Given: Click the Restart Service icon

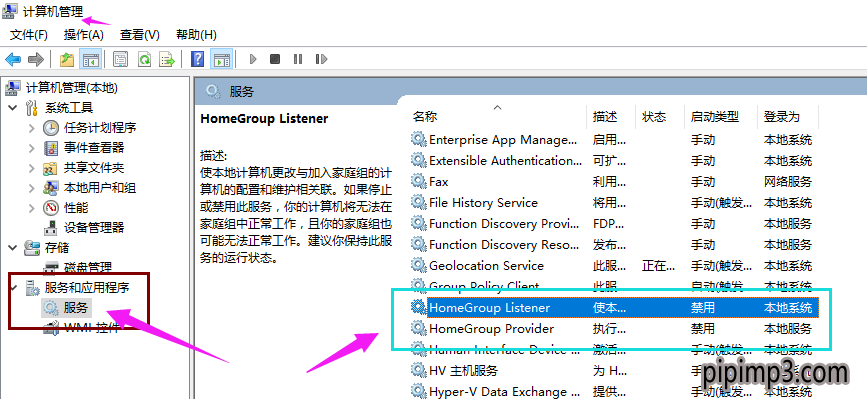Looking at the screenshot, I should coord(321,59).
